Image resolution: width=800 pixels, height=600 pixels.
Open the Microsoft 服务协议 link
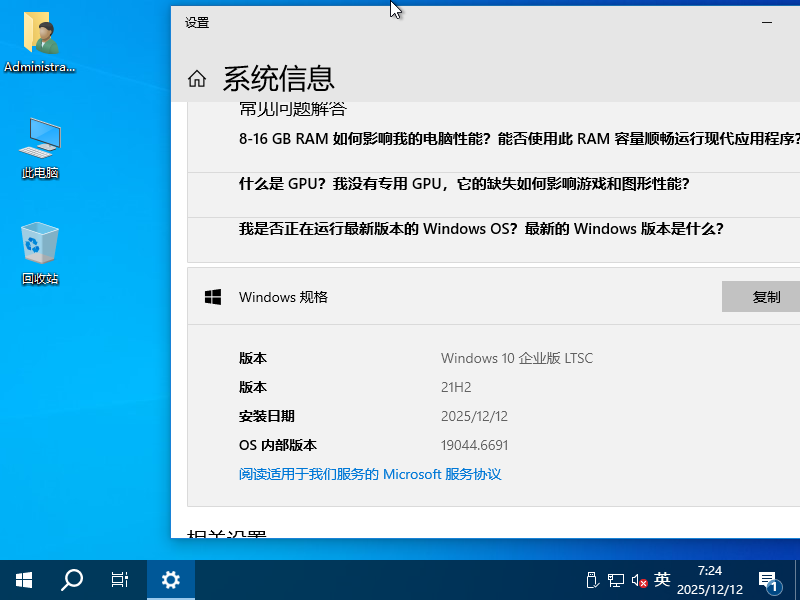point(370,474)
